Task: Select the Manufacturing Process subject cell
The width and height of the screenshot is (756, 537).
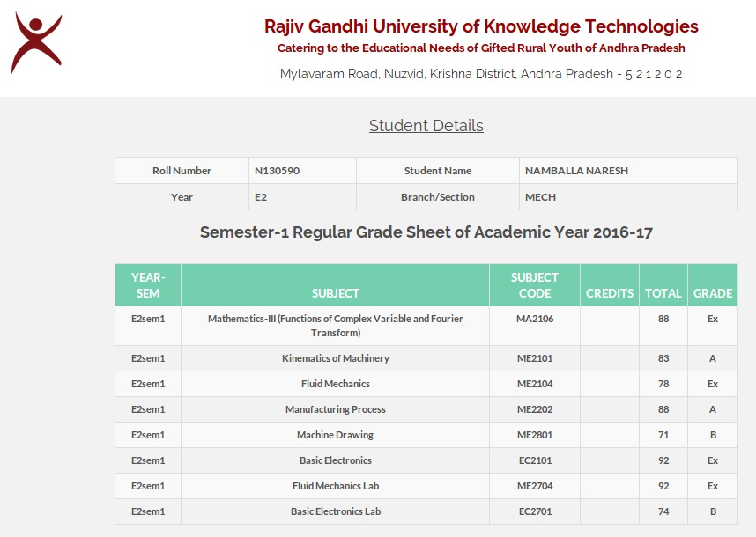Action: point(335,409)
